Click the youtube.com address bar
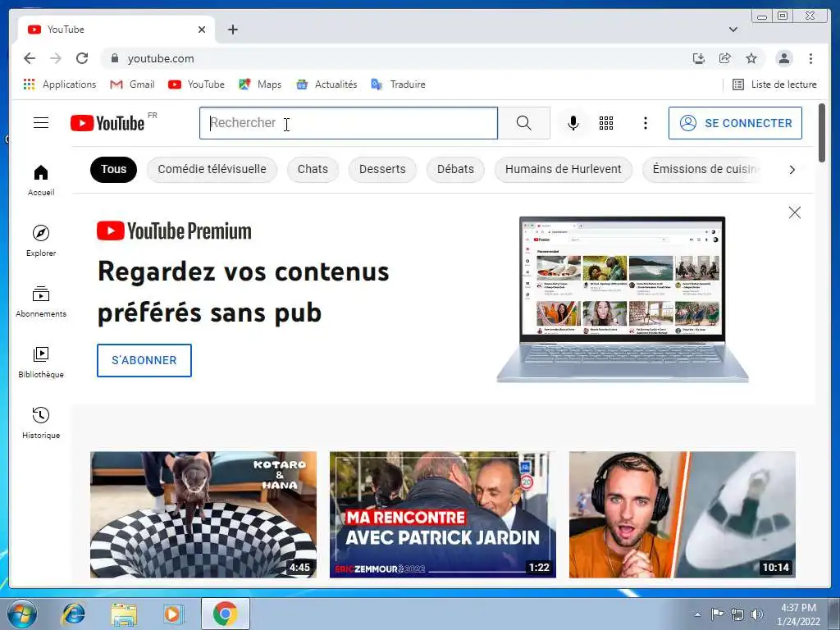 coord(396,58)
